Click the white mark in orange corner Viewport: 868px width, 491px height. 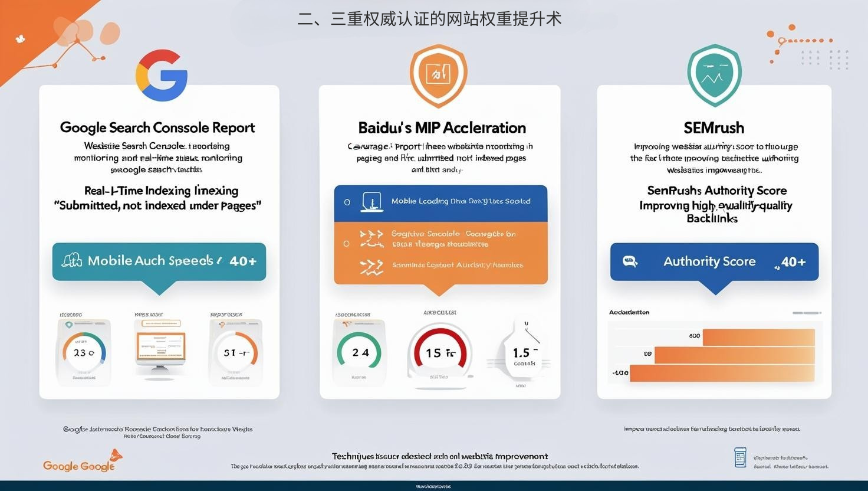coord(21,39)
